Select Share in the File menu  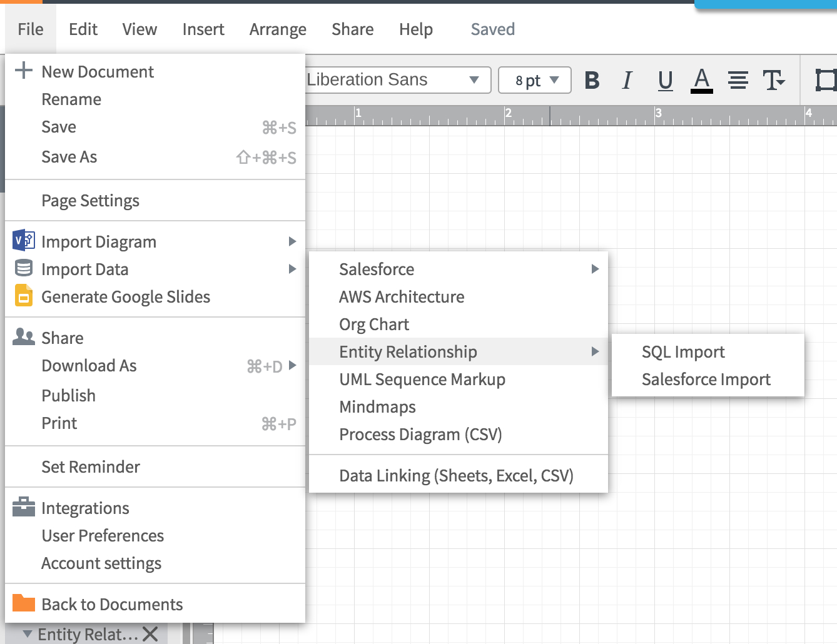click(155, 338)
